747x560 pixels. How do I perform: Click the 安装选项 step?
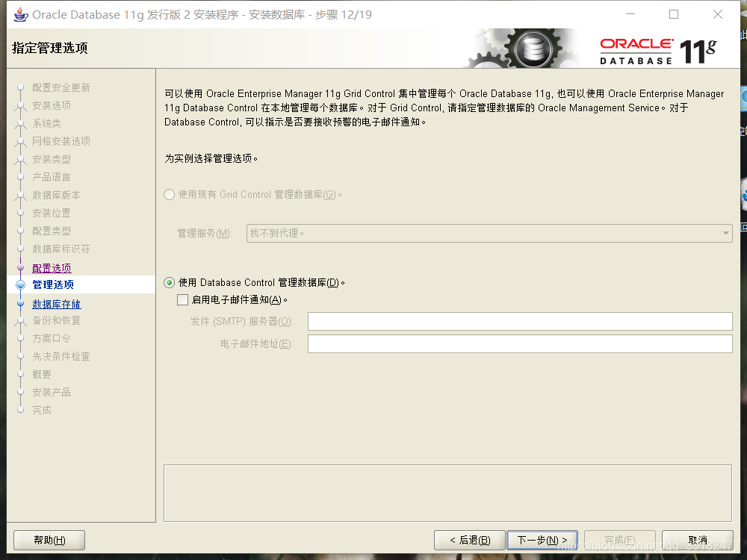pyautogui.click(x=52, y=105)
